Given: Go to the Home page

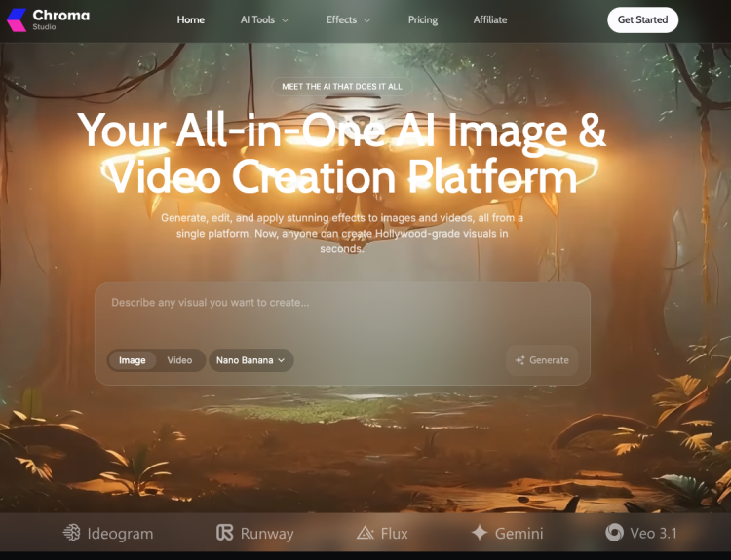Looking at the screenshot, I should pyautogui.click(x=191, y=19).
